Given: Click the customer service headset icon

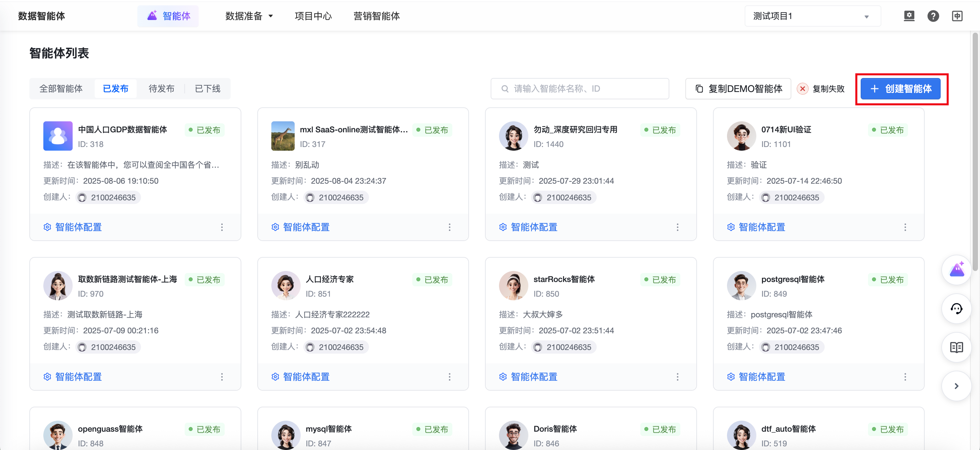Looking at the screenshot, I should [956, 308].
